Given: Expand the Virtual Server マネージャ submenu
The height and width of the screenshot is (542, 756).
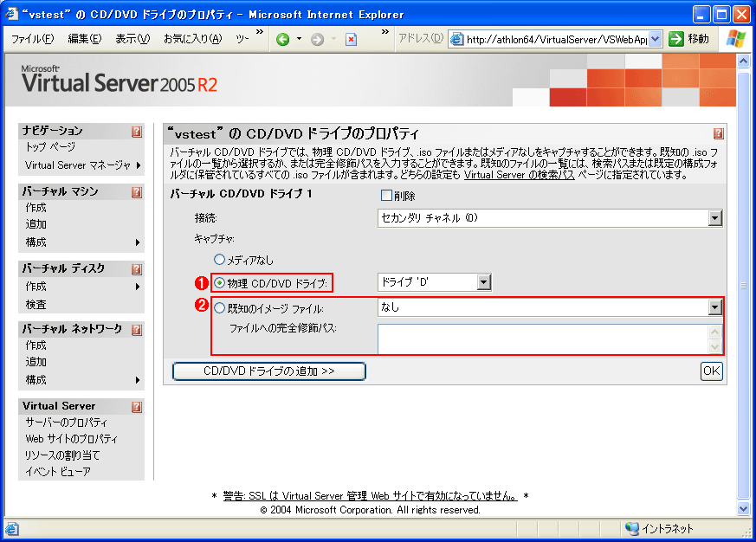Looking at the screenshot, I should (x=139, y=165).
